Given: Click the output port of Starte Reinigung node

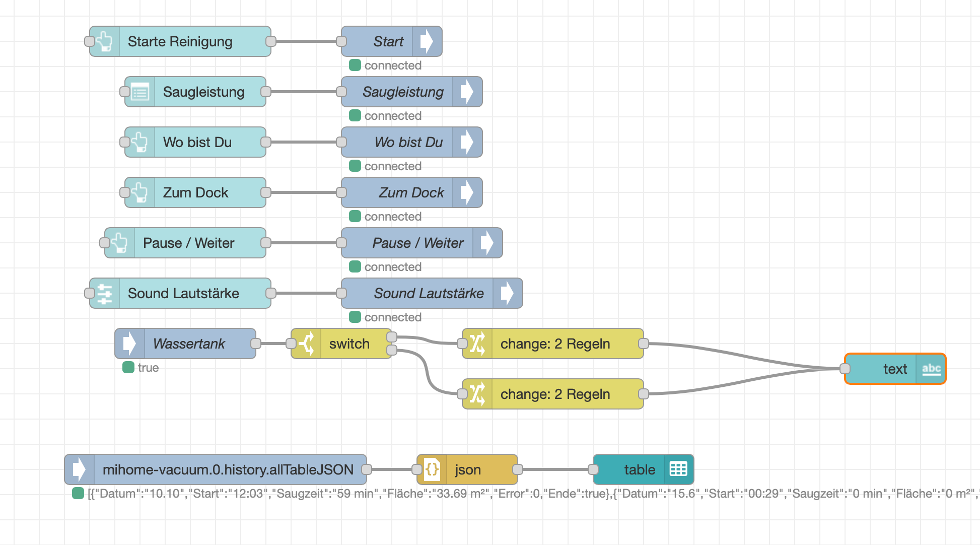Looking at the screenshot, I should coord(271,41).
